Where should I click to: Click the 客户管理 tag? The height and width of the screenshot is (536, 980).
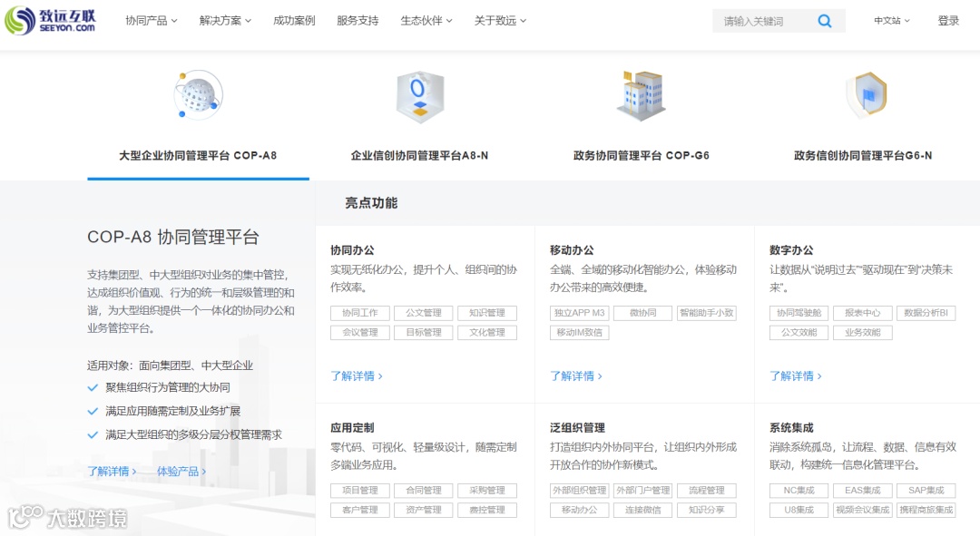[360, 510]
